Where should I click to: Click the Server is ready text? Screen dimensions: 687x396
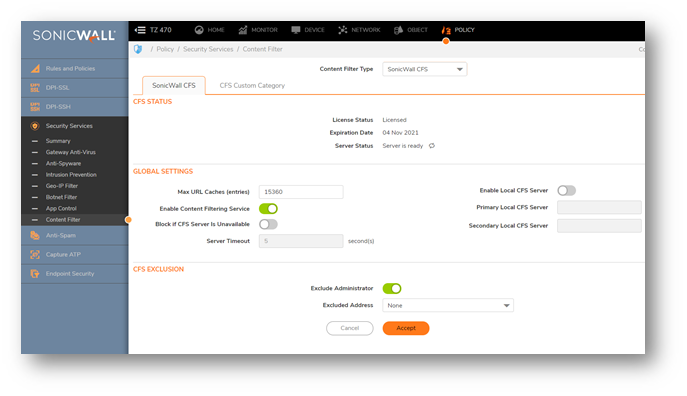pos(403,146)
